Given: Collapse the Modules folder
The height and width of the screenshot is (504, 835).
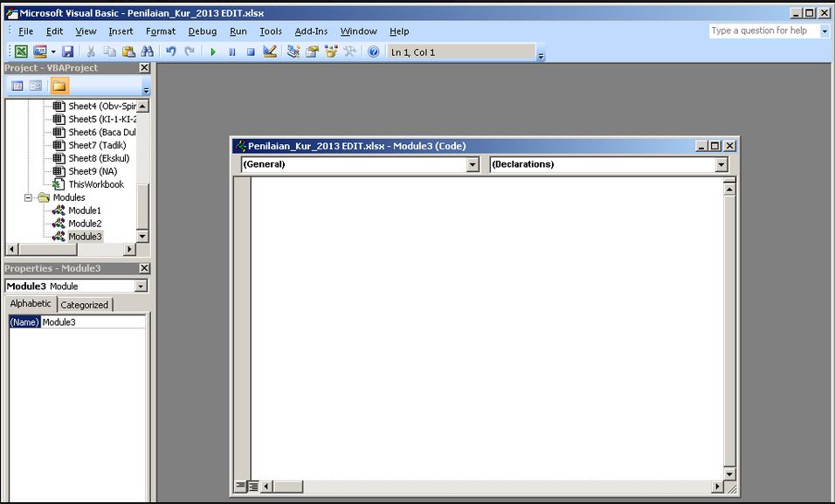Looking at the screenshot, I should 30,197.
